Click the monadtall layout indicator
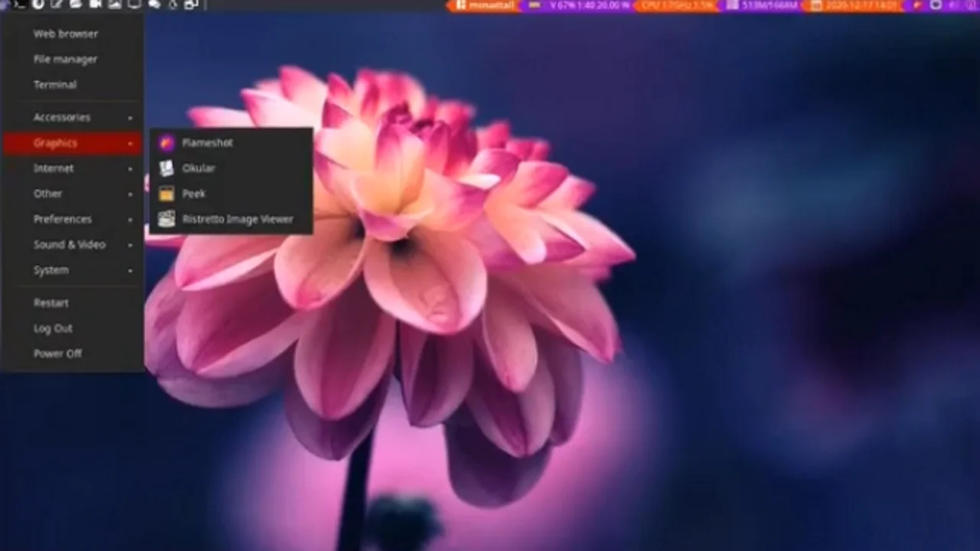Screen dimensions: 980x551 pos(485,5)
